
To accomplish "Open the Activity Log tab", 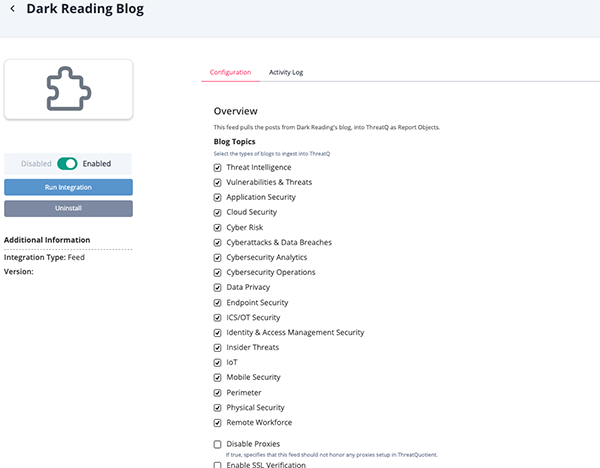I will (x=286, y=72).
